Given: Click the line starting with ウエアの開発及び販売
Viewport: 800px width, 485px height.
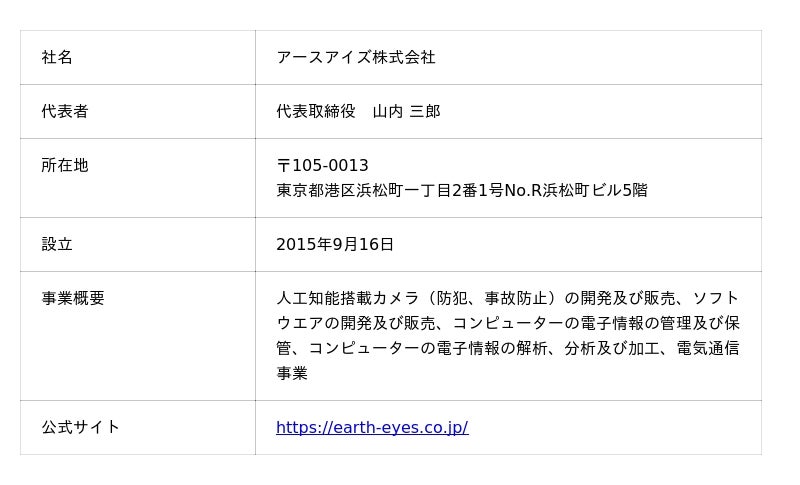Looking at the screenshot, I should [x=508, y=324].
